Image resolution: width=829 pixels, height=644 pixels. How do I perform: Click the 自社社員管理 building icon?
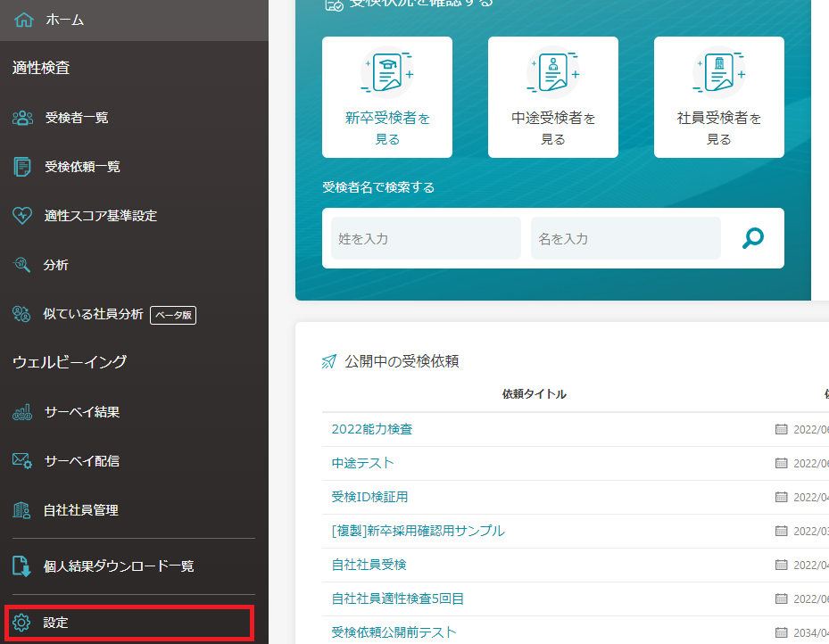pyautogui.click(x=22, y=510)
